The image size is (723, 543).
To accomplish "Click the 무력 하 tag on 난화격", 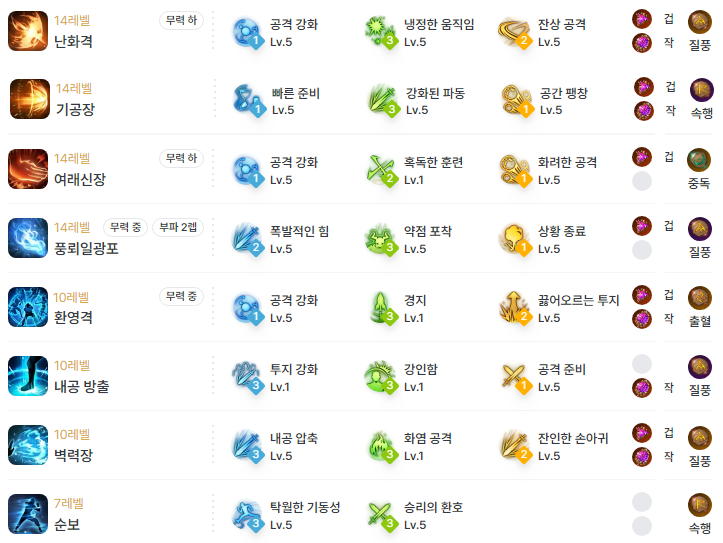I will 181,20.
